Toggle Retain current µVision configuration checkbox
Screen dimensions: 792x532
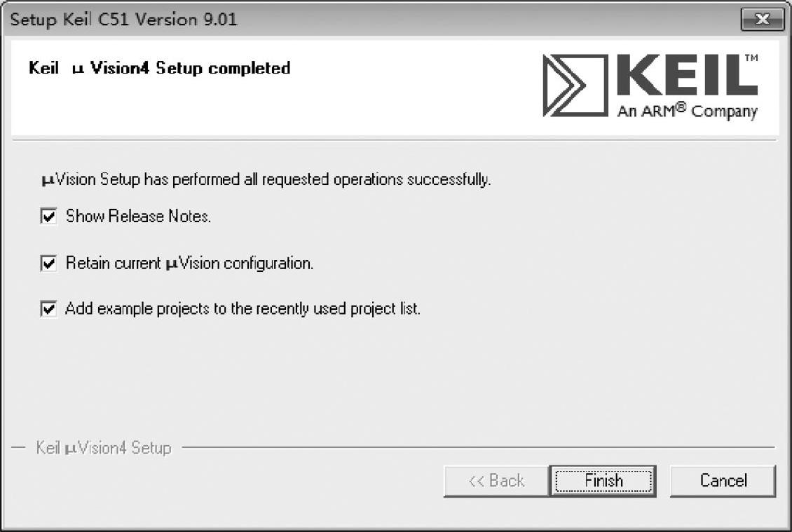click(x=48, y=264)
